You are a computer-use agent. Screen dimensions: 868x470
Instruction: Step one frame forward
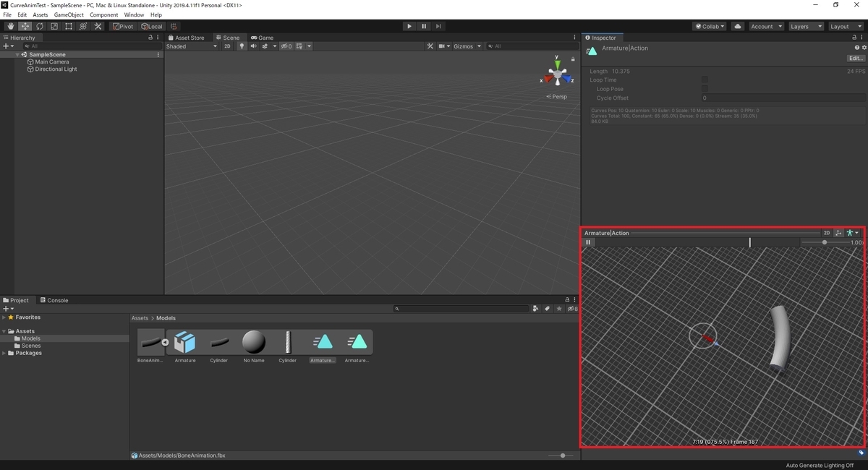click(438, 26)
